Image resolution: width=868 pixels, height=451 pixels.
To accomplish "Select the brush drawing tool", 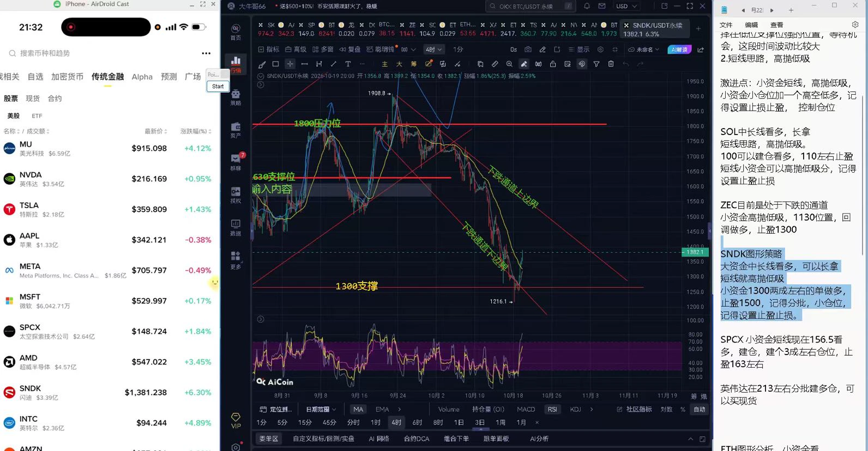I will point(262,64).
